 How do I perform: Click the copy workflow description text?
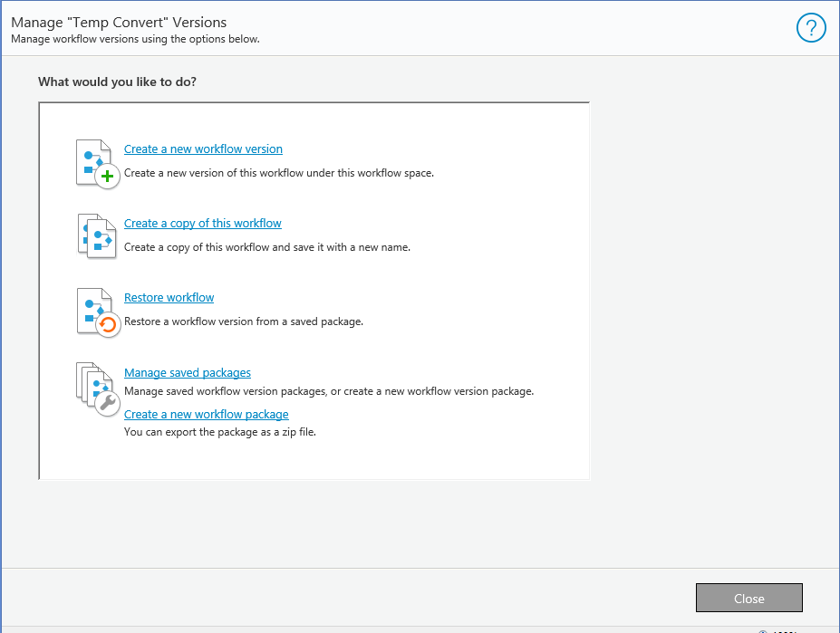267,247
